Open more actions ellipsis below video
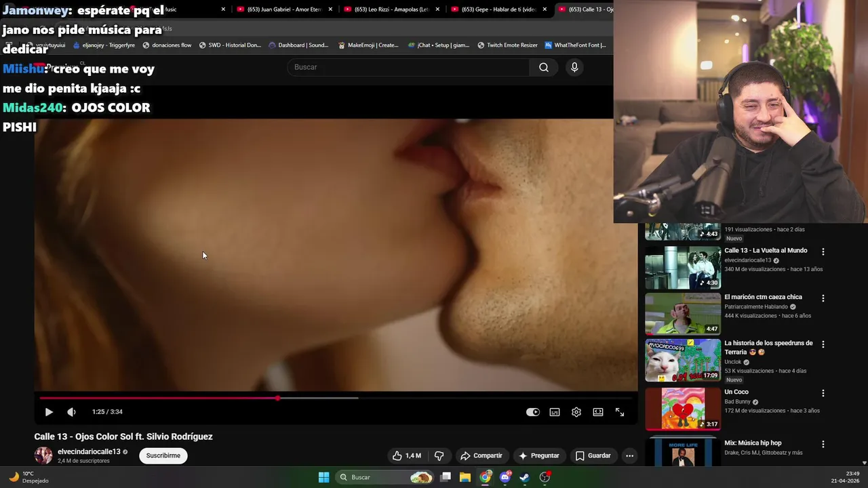The height and width of the screenshot is (488, 868). (630, 455)
